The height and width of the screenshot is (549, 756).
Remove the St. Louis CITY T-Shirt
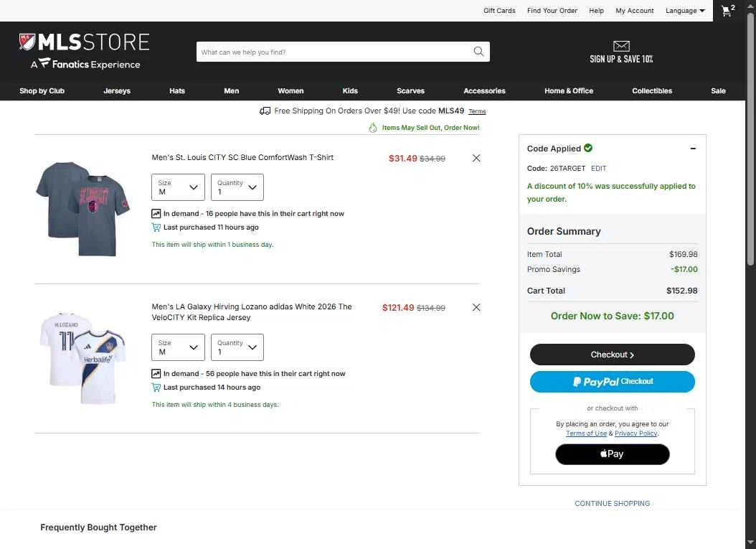(476, 158)
